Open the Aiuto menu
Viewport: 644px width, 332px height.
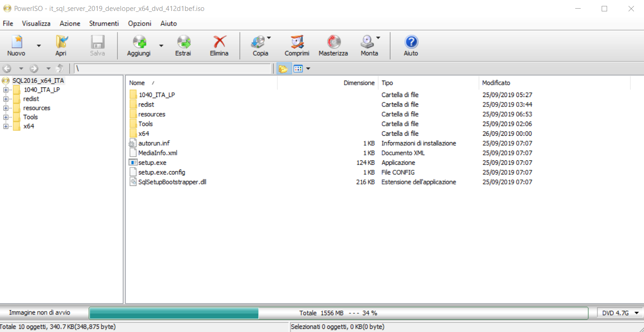click(x=169, y=23)
